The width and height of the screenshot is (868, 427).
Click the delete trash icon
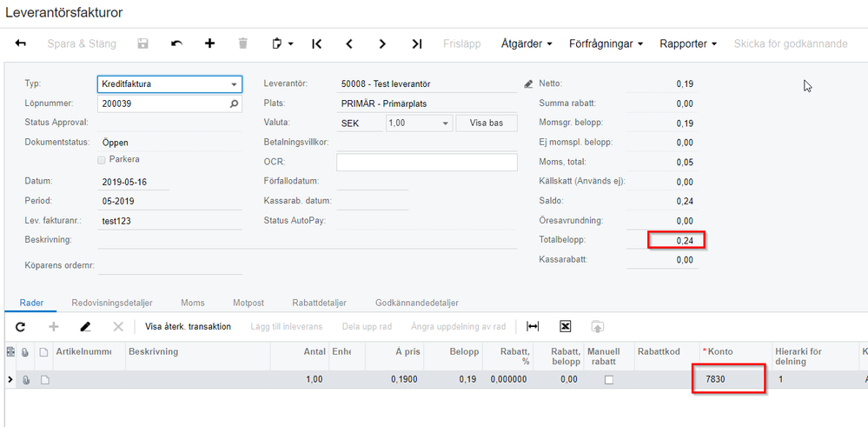(x=243, y=43)
